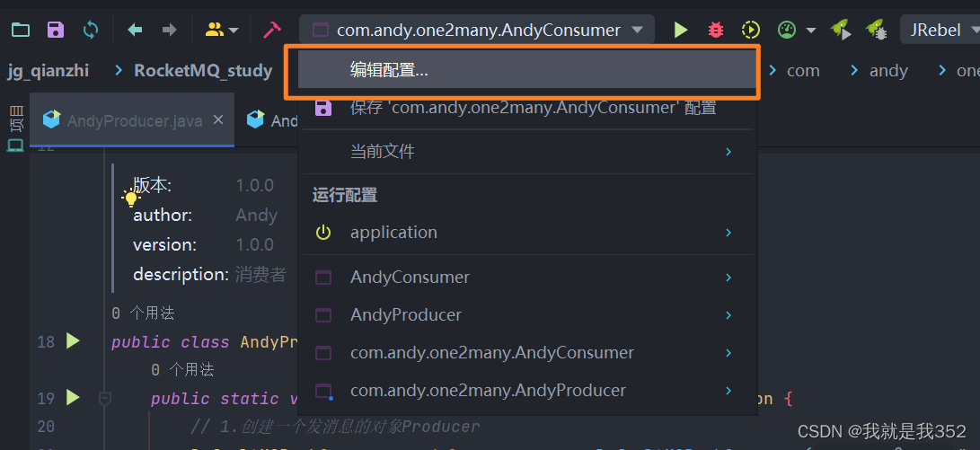Screen dimensions: 980x450
Task: Collapse the method fold marker at line 19
Action: click(105, 398)
